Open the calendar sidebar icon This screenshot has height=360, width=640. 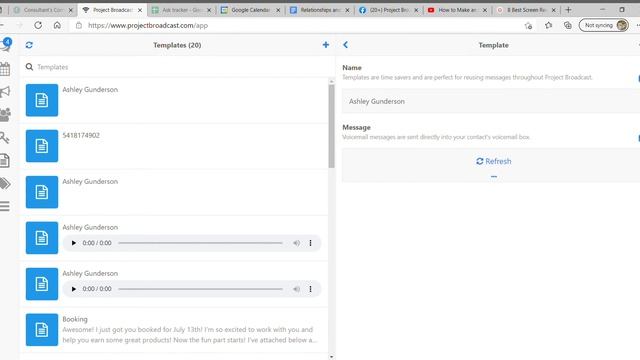5,69
